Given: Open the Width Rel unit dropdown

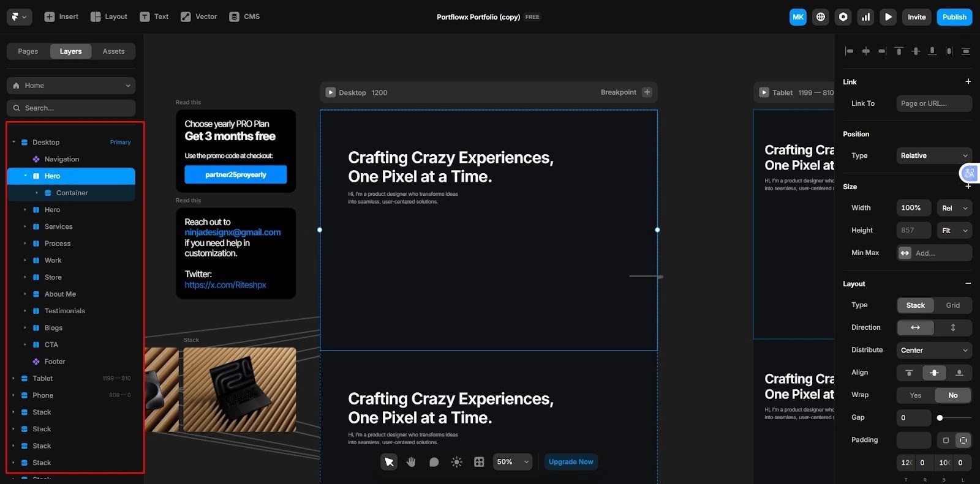Looking at the screenshot, I should point(954,208).
